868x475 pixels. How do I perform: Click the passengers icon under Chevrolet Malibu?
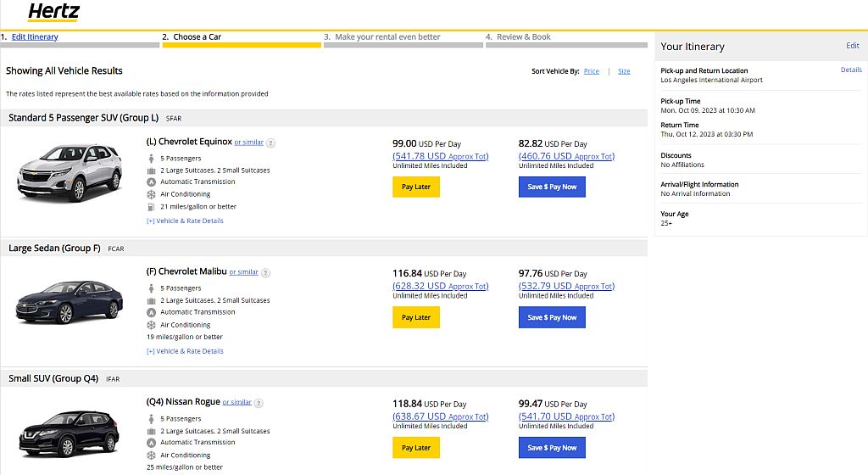[x=151, y=288]
